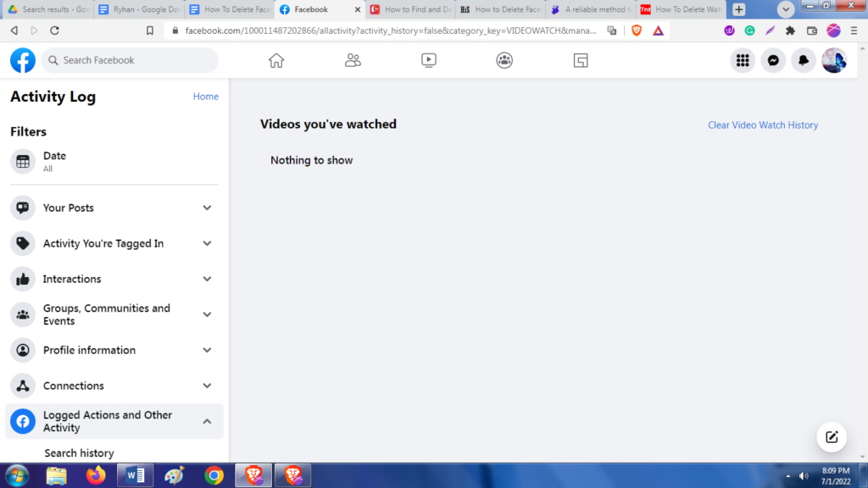The width and height of the screenshot is (868, 488).
Task: Open the notifications bell icon
Action: pos(804,60)
